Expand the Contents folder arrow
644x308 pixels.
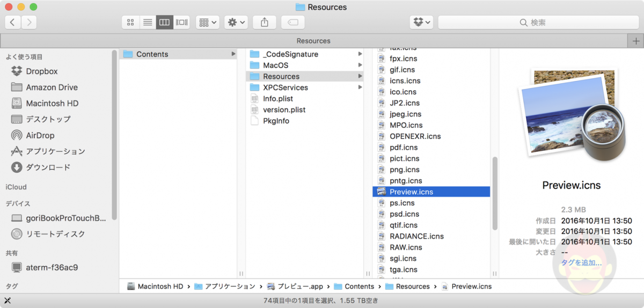tap(233, 54)
